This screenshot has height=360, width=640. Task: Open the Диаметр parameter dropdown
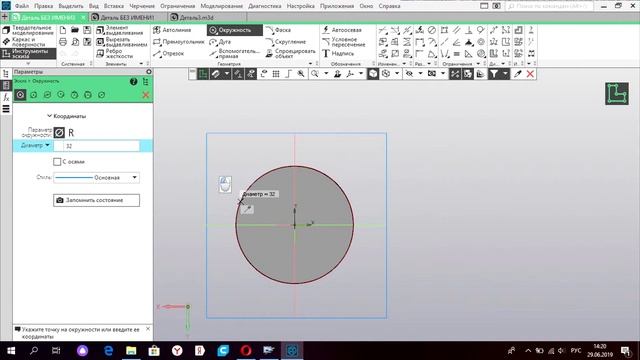point(47,145)
